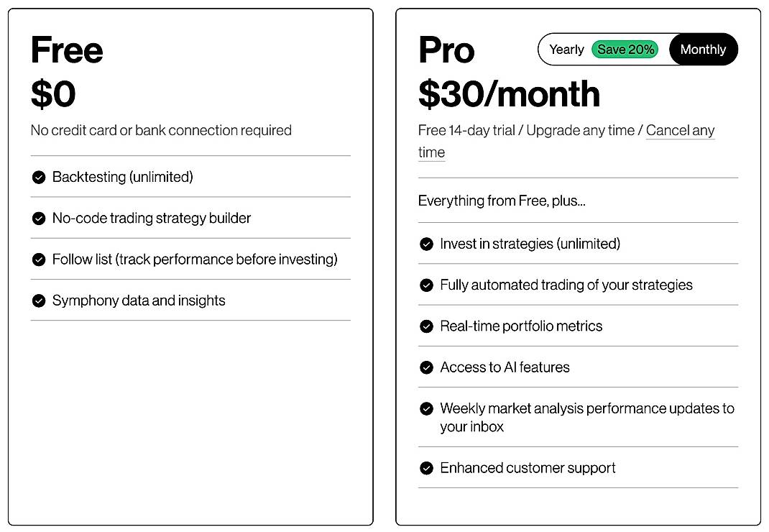Screen dimensions: 769x532
Task: Click the Pro plan heading
Action: [x=446, y=49]
